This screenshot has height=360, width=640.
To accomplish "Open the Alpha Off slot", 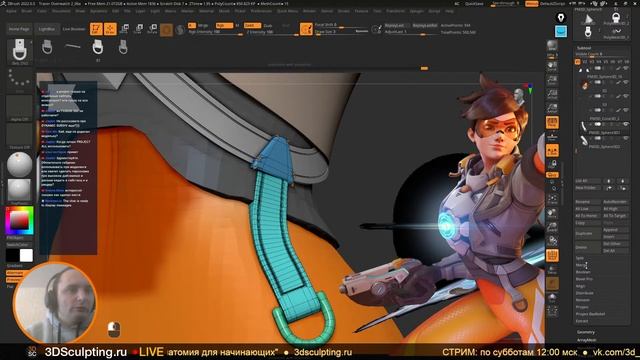I will pyautogui.click(x=19, y=108).
